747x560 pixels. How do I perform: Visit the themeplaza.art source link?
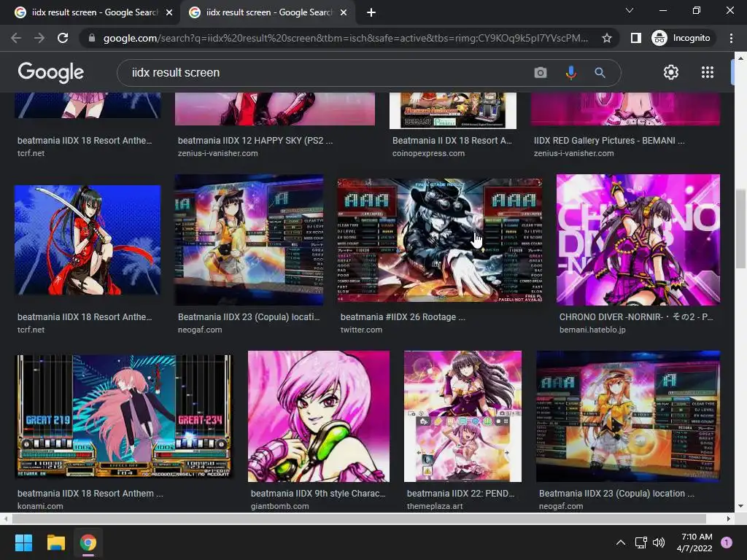click(435, 506)
